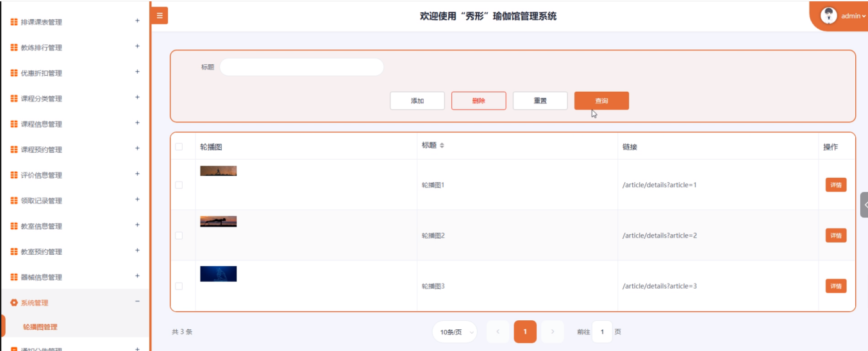868x351 pixels.
Task: Click the /article/details?article=2 link text
Action: pyautogui.click(x=660, y=235)
